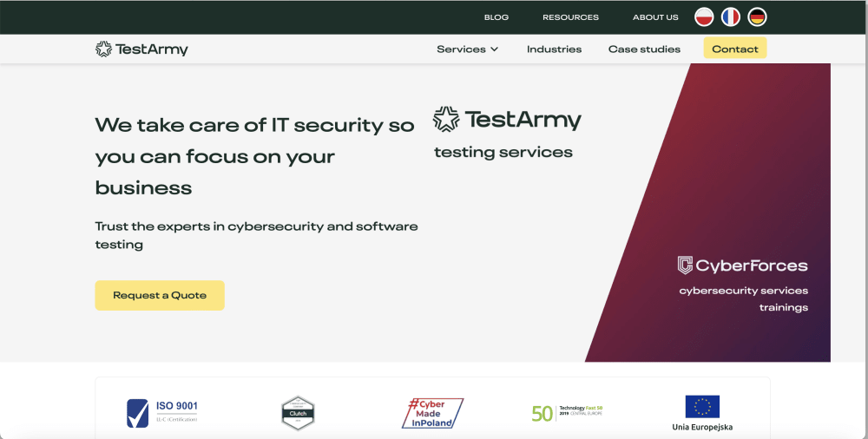
Task: Open the Blog link in top bar
Action: (496, 17)
